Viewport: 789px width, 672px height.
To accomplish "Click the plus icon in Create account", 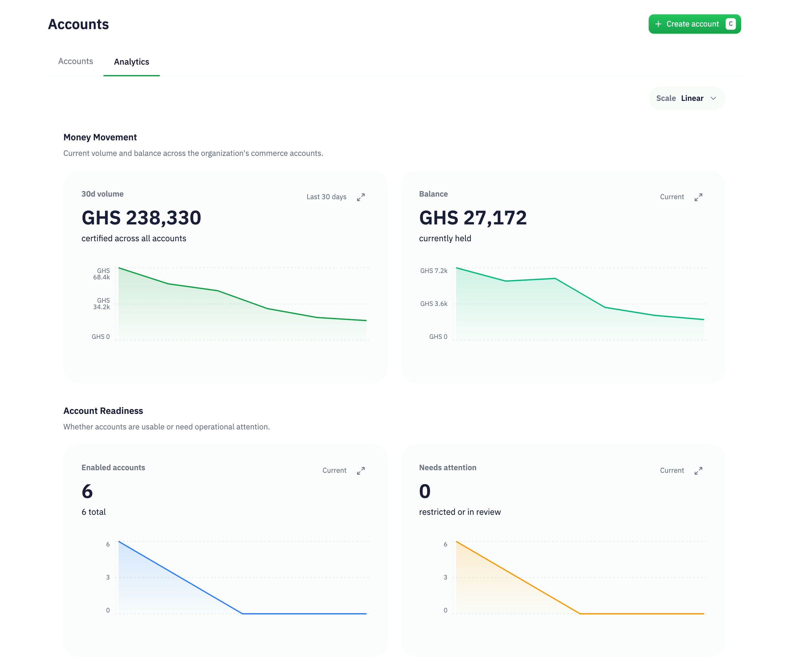I will pyautogui.click(x=658, y=24).
